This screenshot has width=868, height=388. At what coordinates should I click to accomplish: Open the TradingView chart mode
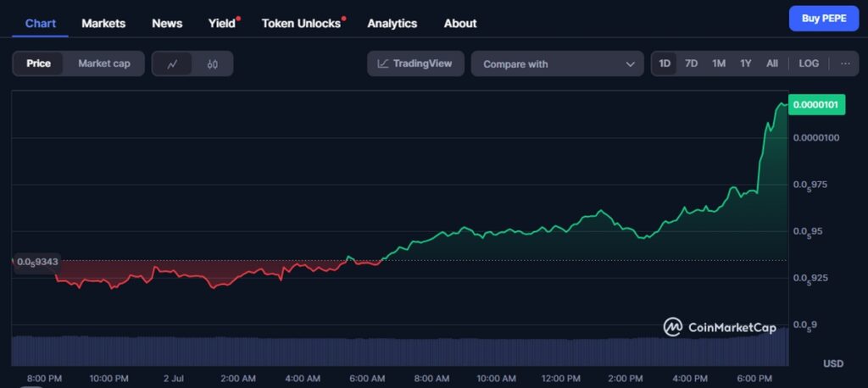tap(415, 64)
